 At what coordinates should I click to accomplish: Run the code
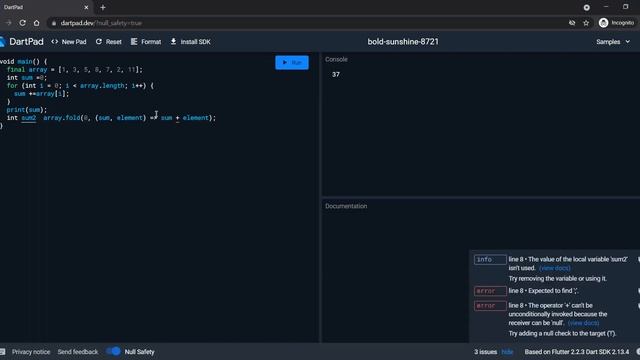coord(292,62)
